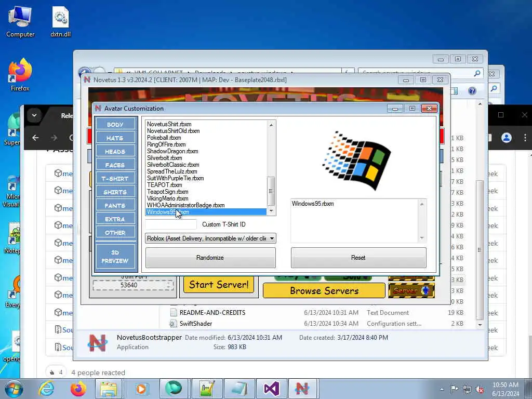532x399 pixels.
Task: Choose RingOfFire.rbxm from the list
Action: pos(166,144)
